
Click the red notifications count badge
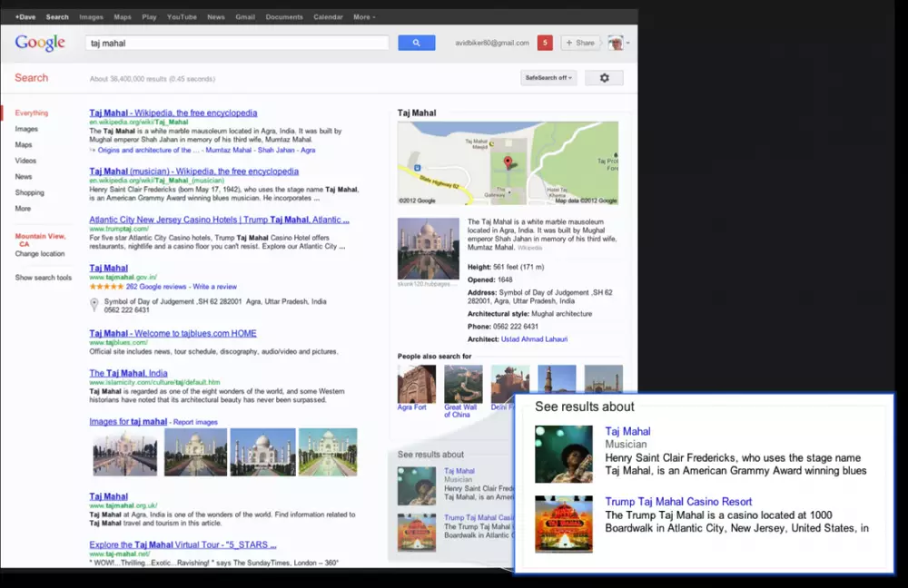coord(545,43)
